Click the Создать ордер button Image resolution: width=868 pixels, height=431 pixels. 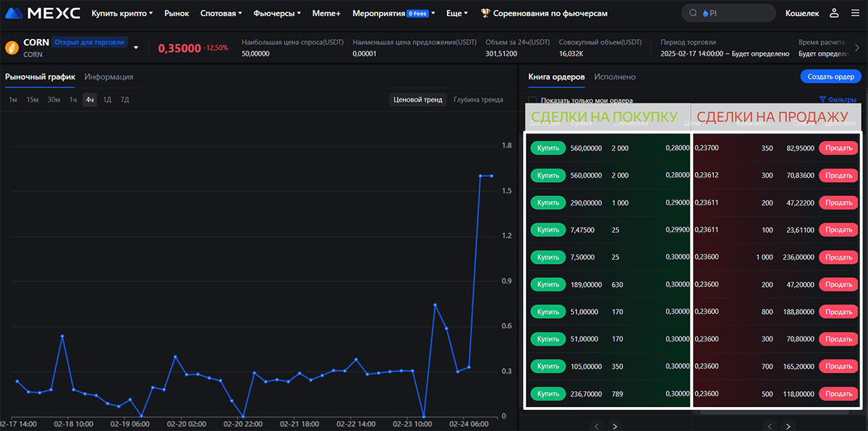pyautogui.click(x=831, y=77)
